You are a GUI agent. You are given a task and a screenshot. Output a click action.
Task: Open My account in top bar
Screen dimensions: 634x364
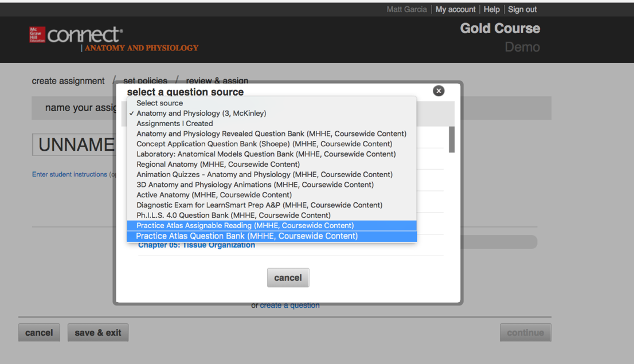(x=455, y=9)
